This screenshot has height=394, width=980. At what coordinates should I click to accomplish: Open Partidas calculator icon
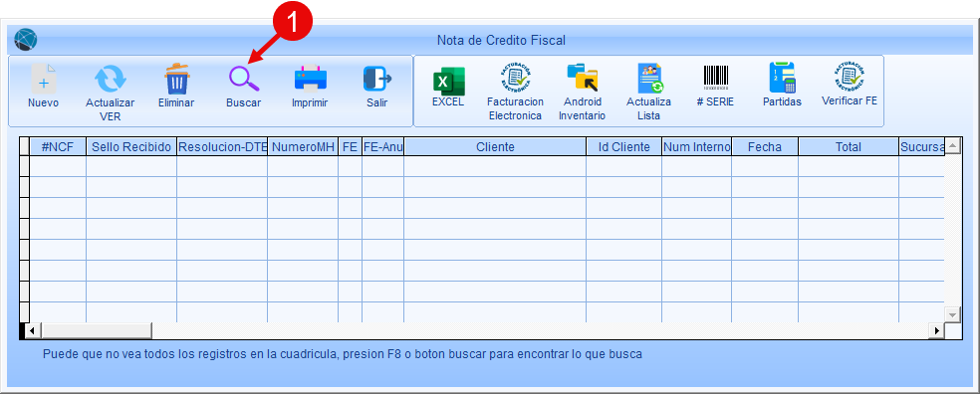(782, 78)
